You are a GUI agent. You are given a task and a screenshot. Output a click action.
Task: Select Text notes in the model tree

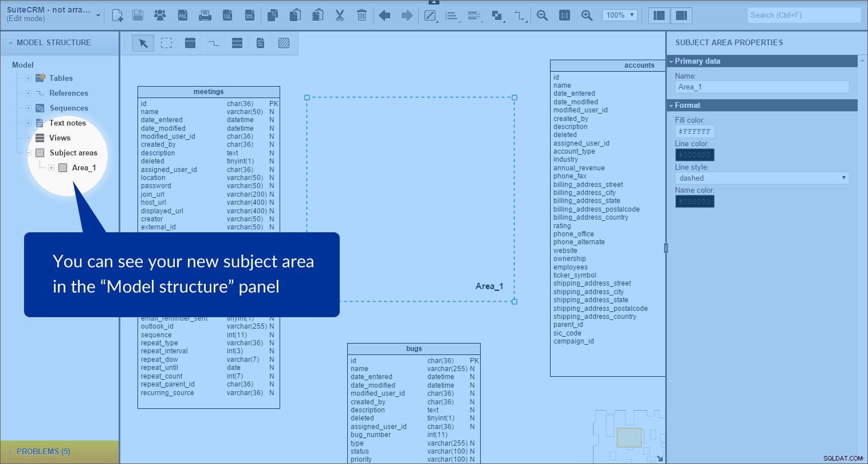point(68,123)
